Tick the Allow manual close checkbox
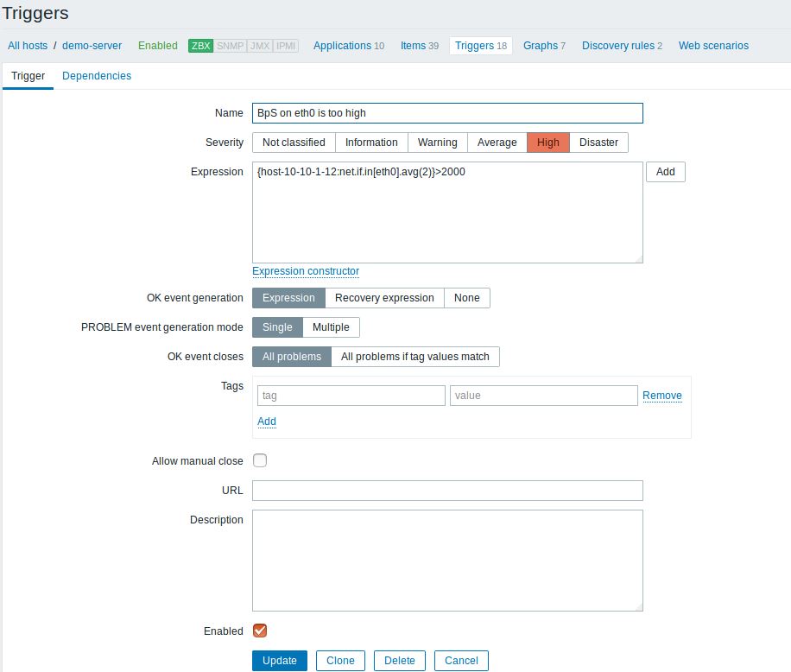Image resolution: width=791 pixels, height=672 pixels. (x=260, y=461)
